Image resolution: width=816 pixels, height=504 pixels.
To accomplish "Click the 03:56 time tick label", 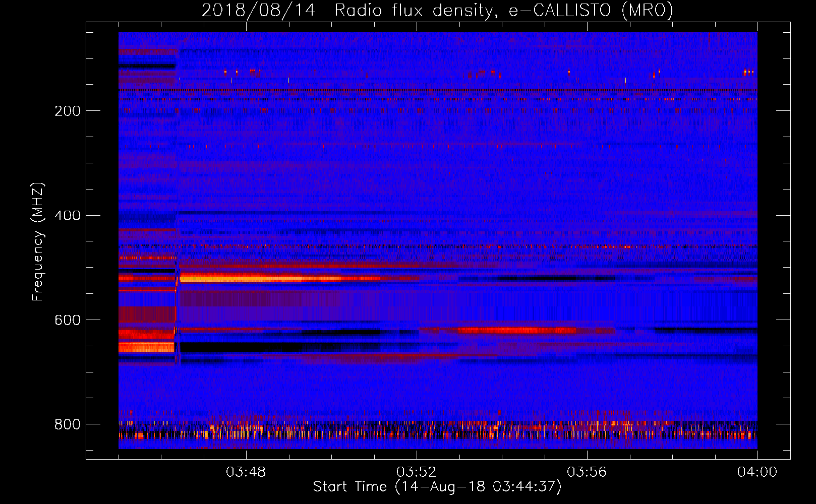I will click(587, 472).
